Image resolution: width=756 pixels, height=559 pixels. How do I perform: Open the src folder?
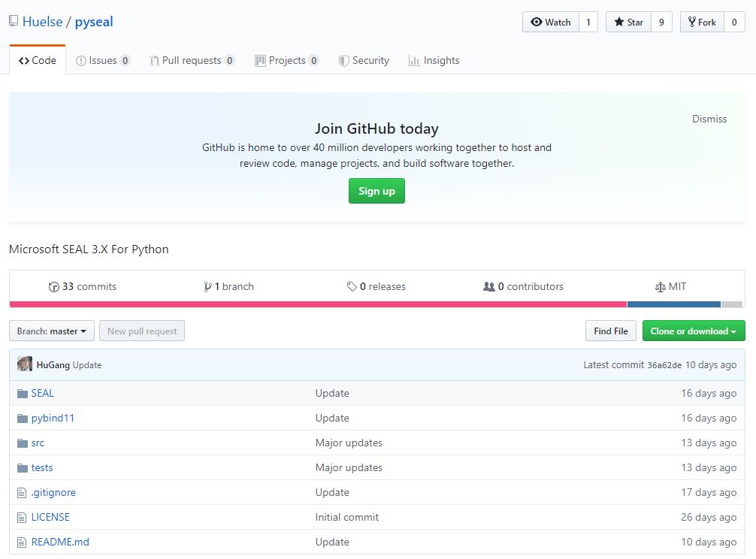click(38, 443)
